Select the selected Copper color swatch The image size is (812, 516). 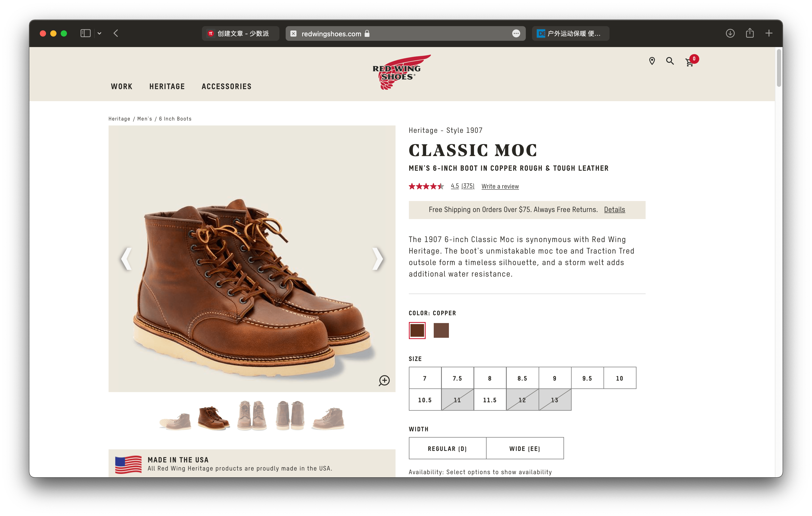(417, 330)
